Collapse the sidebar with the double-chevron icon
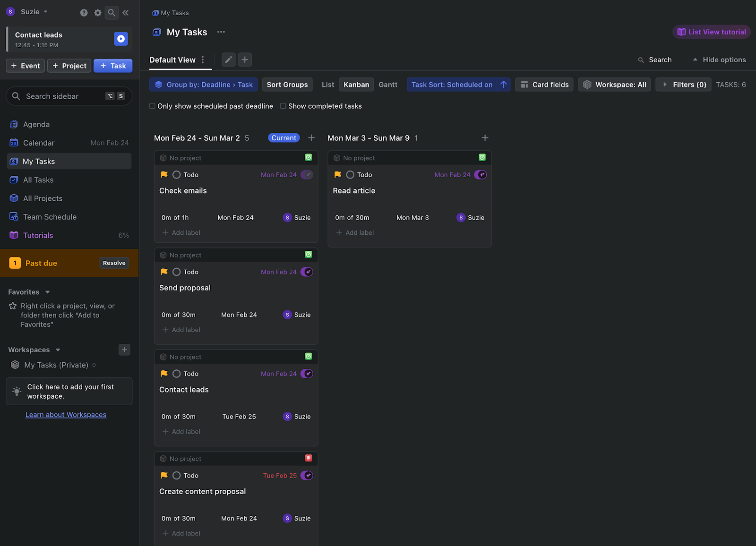Image resolution: width=756 pixels, height=546 pixels. click(x=125, y=13)
